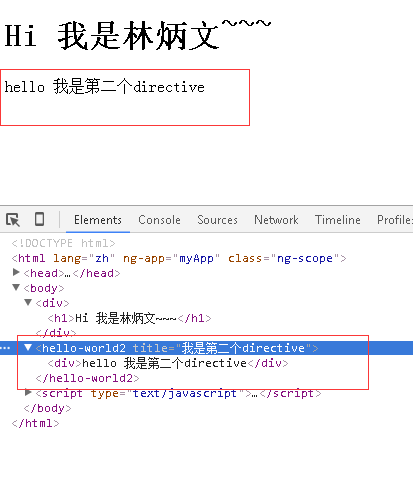Select the closing /body tag
Viewport: 413px width, 494px height.
click(x=47, y=408)
